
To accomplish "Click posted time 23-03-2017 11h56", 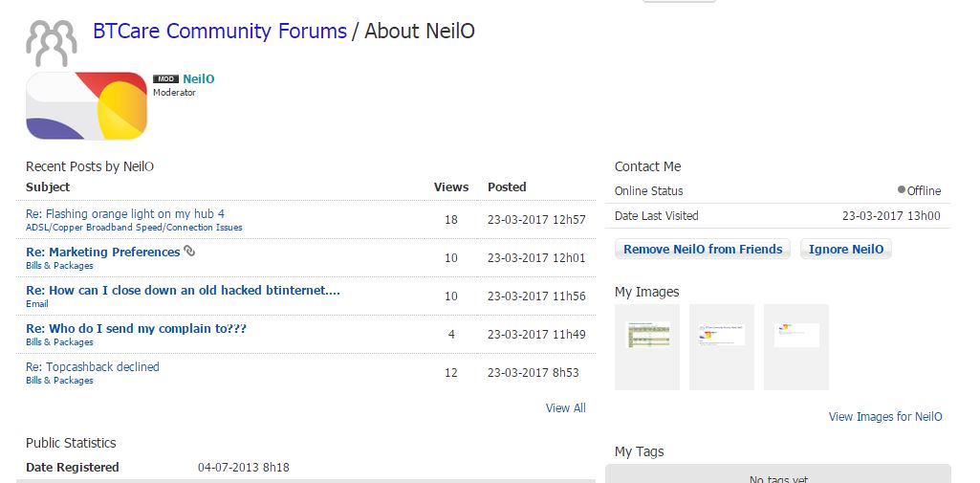I will coord(536,296).
